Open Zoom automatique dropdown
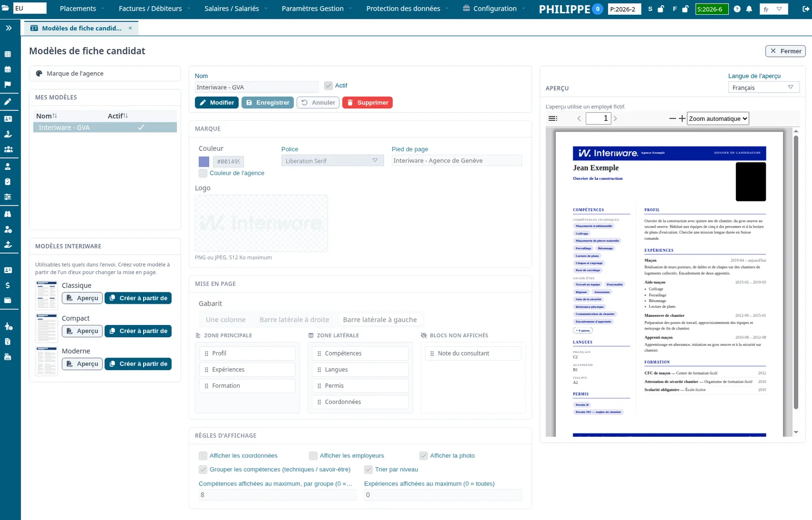The height and width of the screenshot is (520, 812). click(718, 118)
